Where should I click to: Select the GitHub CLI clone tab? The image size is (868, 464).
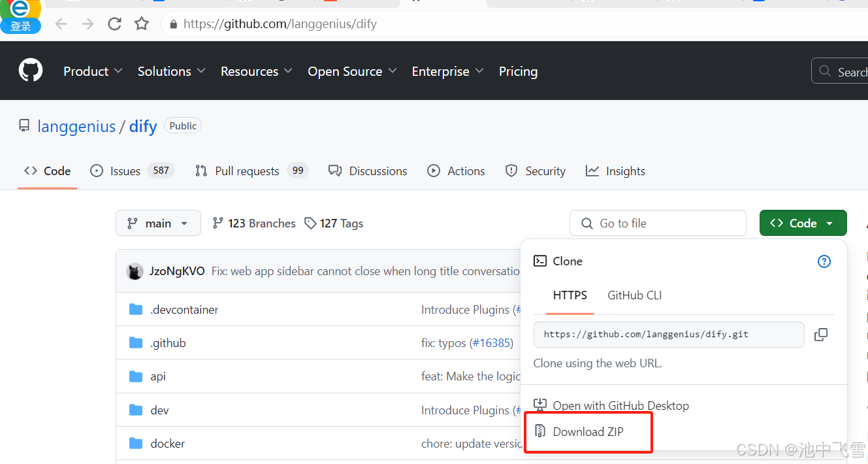click(x=635, y=295)
